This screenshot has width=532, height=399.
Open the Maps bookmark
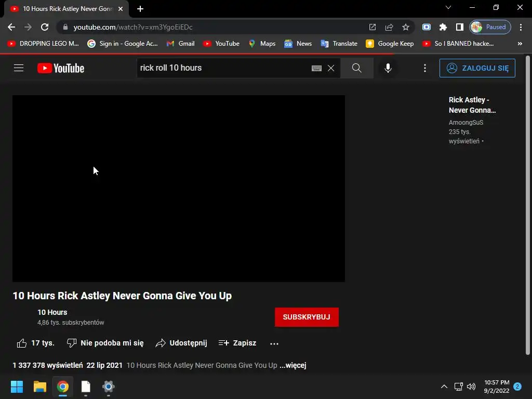[262, 44]
